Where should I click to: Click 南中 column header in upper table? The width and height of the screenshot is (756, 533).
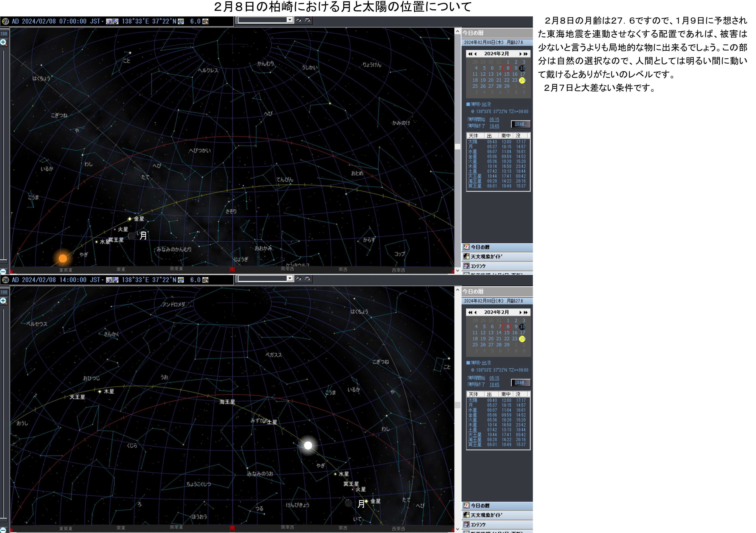coord(506,136)
